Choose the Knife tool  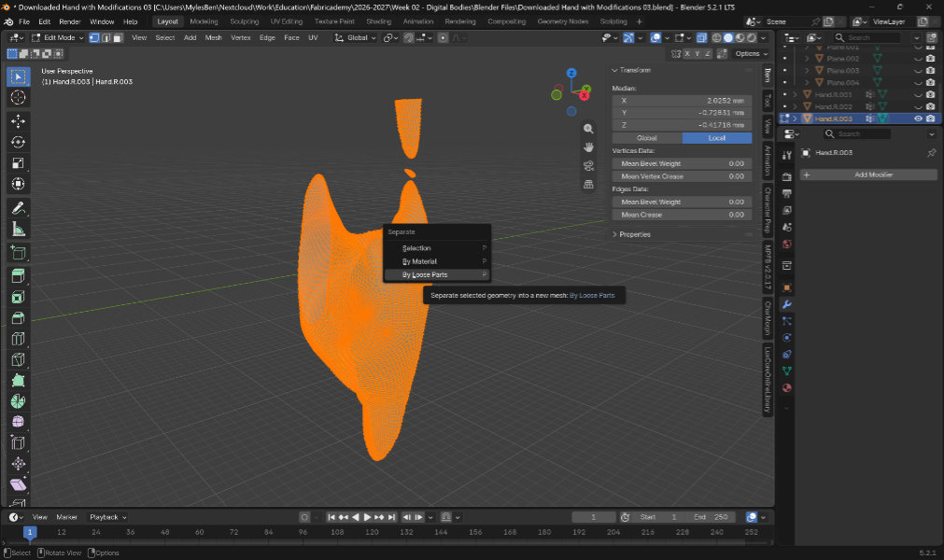click(x=18, y=359)
